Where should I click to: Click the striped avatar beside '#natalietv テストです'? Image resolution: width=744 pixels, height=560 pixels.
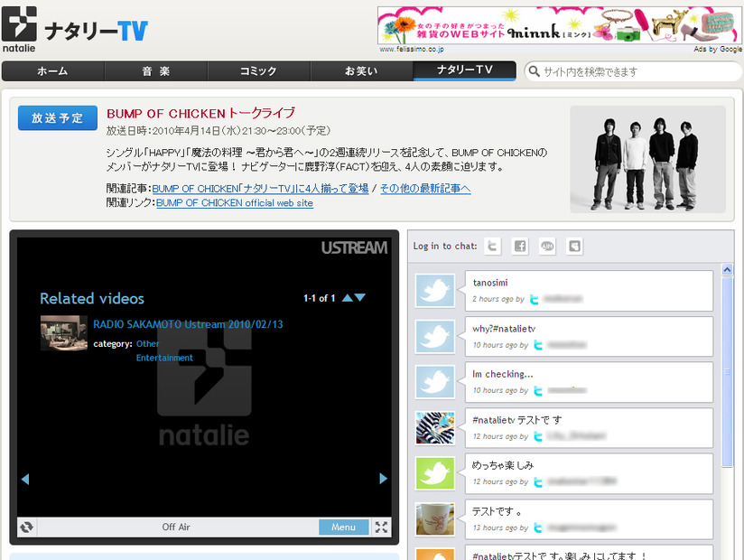(435, 427)
